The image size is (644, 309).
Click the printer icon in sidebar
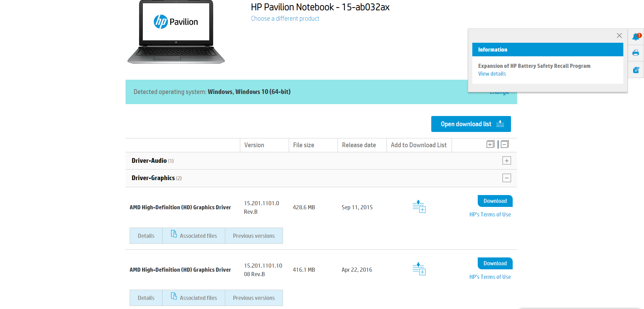click(636, 53)
